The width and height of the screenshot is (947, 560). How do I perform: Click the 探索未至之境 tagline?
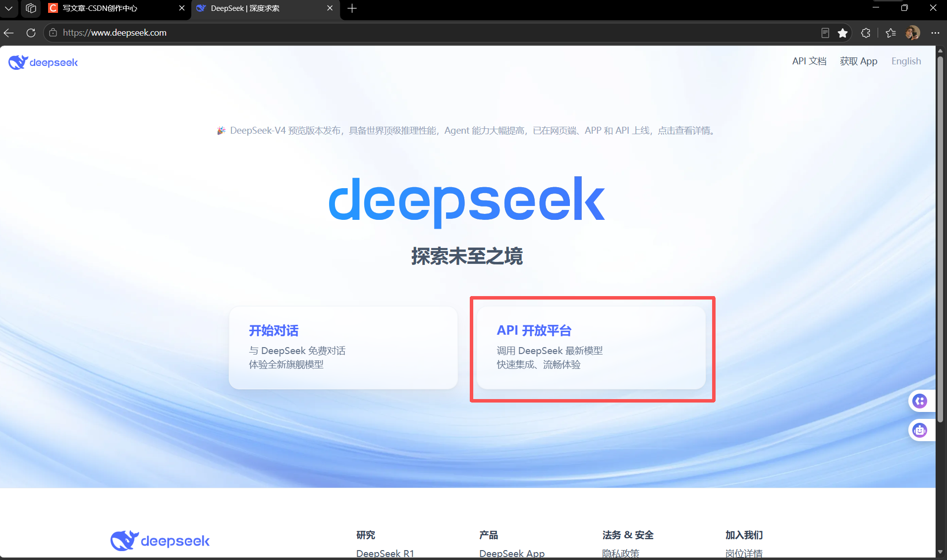(x=467, y=256)
